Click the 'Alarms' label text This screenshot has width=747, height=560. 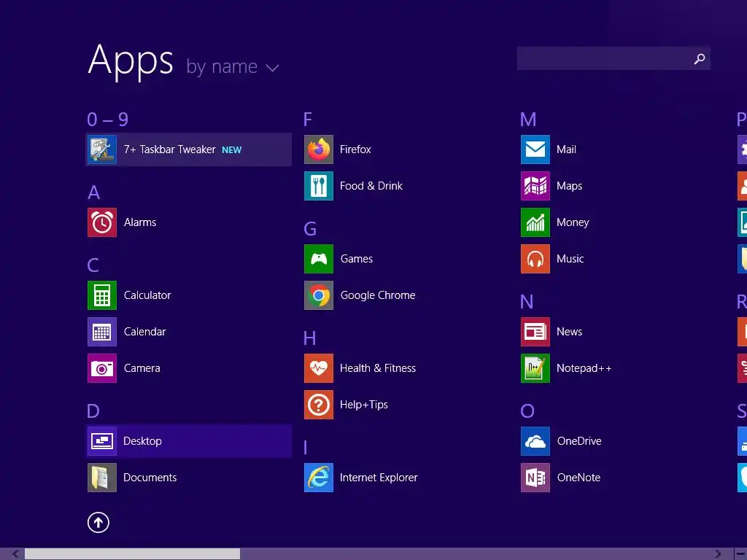140,222
